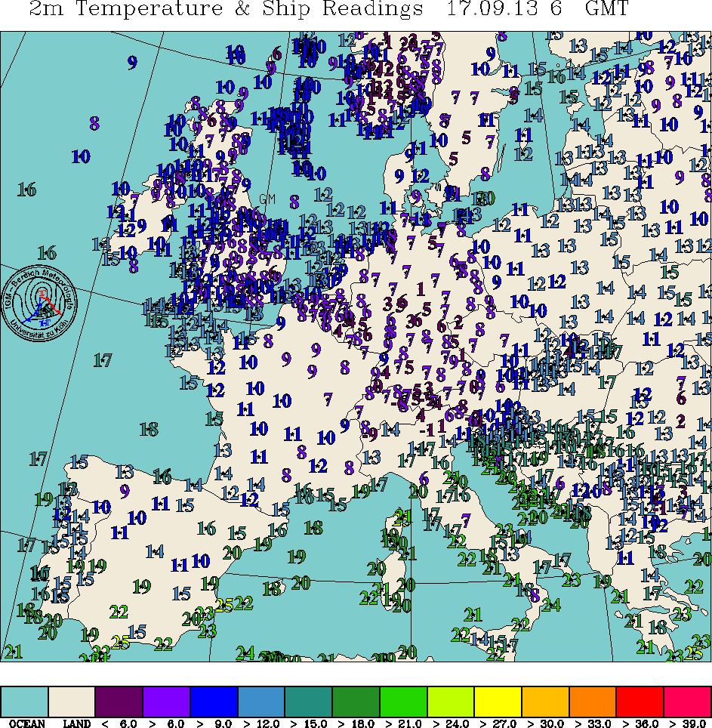Click the red above 36.0 legend swatch
The image size is (712, 728).
(x=640, y=702)
